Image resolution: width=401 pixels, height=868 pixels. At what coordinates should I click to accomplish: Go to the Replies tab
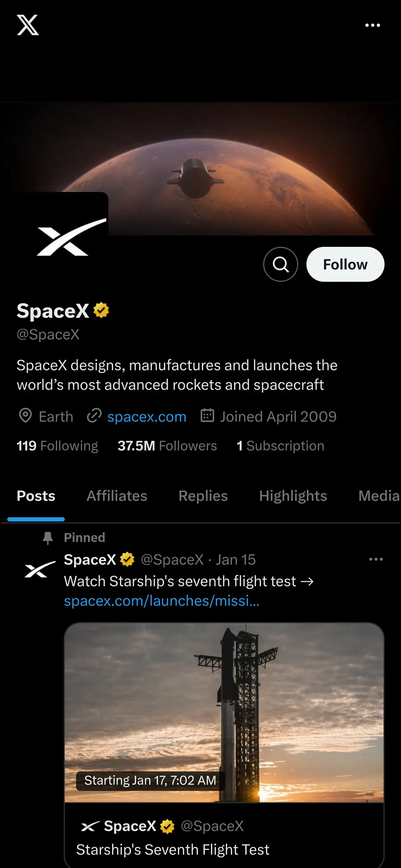click(203, 496)
